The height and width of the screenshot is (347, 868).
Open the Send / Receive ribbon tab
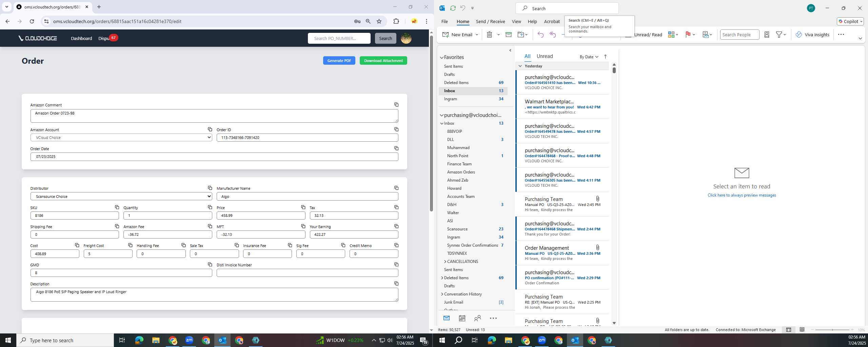(490, 21)
